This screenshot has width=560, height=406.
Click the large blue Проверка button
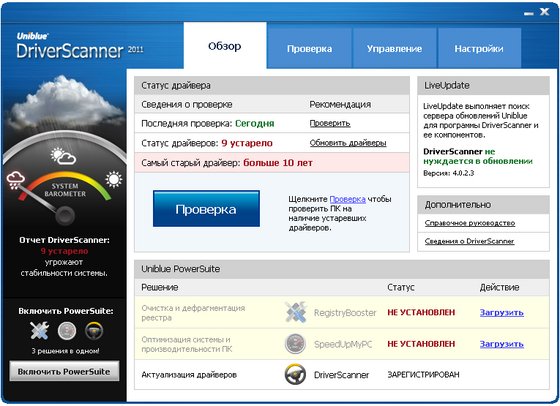[206, 209]
